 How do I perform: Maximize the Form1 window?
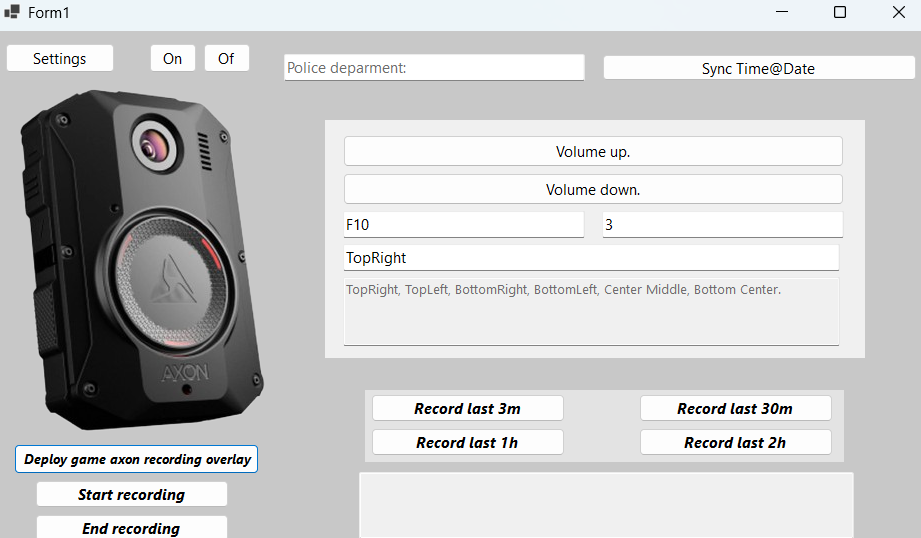pyautogui.click(x=840, y=12)
